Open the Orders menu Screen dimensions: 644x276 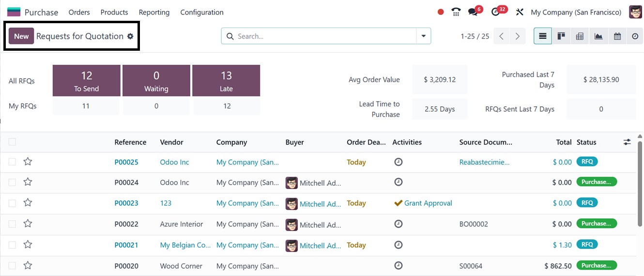(79, 12)
